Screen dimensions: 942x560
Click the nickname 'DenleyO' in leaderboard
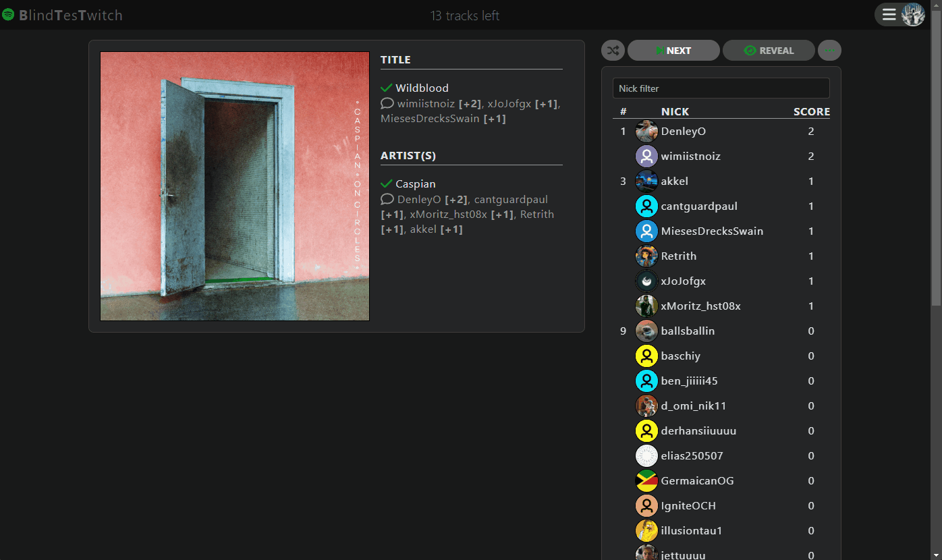[x=684, y=132]
